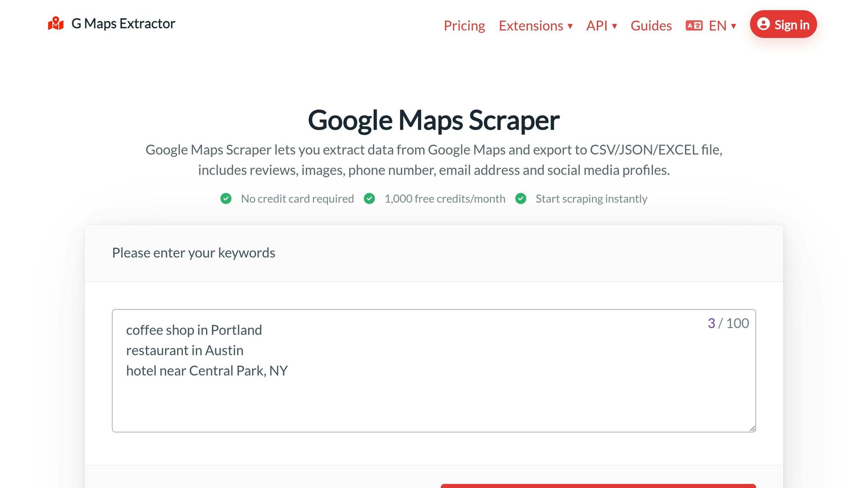Click the '3 / 100' keyword counter
868x488 pixels.
(x=728, y=323)
